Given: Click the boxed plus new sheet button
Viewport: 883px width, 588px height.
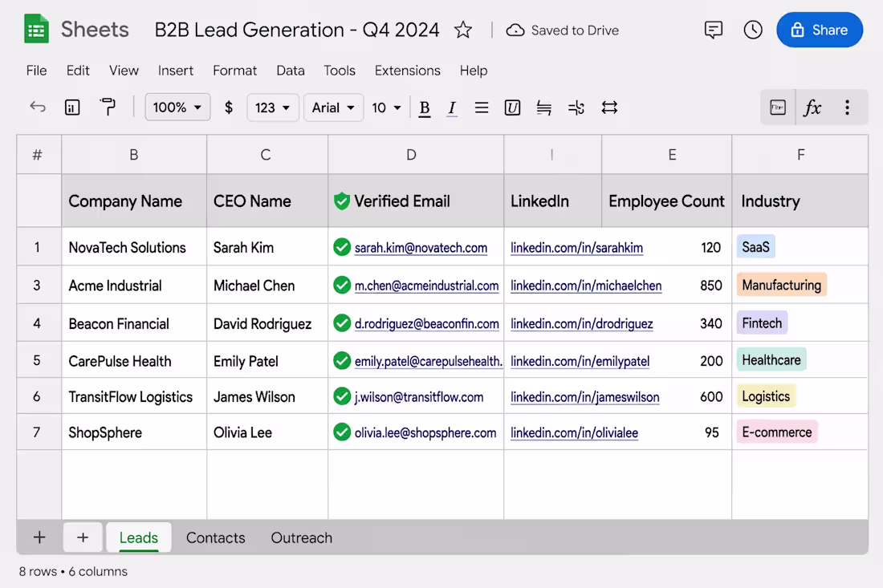Looking at the screenshot, I should [x=83, y=537].
